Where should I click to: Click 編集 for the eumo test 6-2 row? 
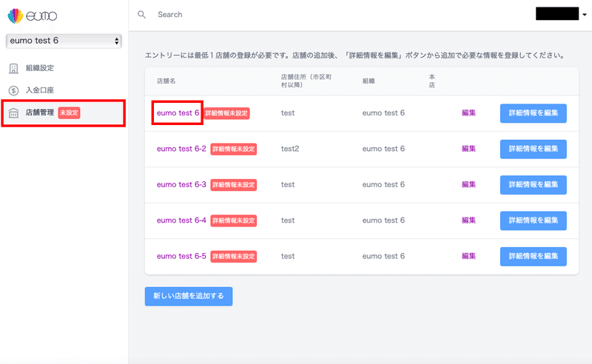tap(468, 149)
